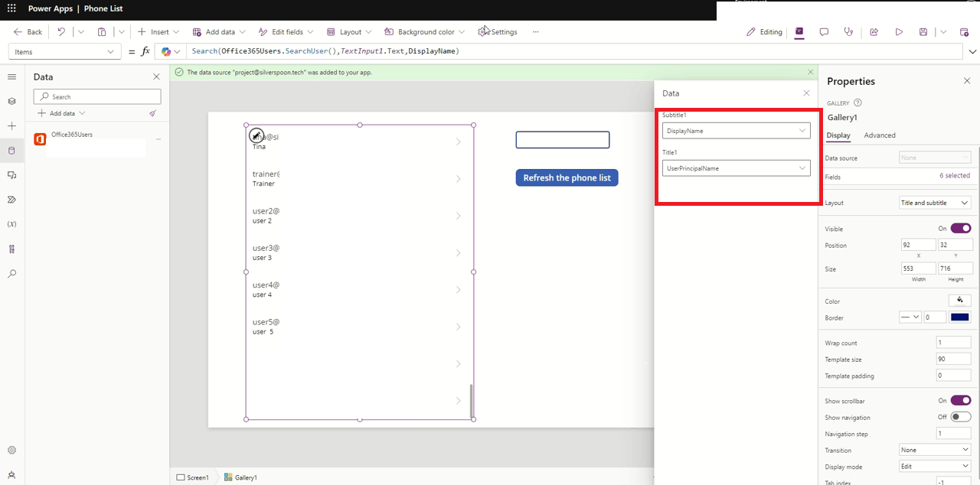Open the Insert panel with the plus icon
The image size is (980, 485).
11,125
